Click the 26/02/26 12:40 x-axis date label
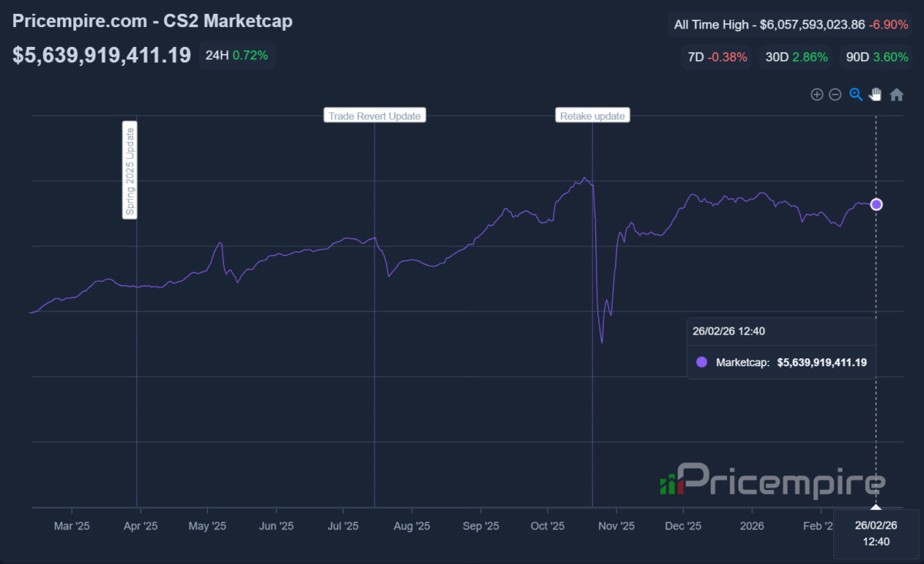 click(875, 532)
